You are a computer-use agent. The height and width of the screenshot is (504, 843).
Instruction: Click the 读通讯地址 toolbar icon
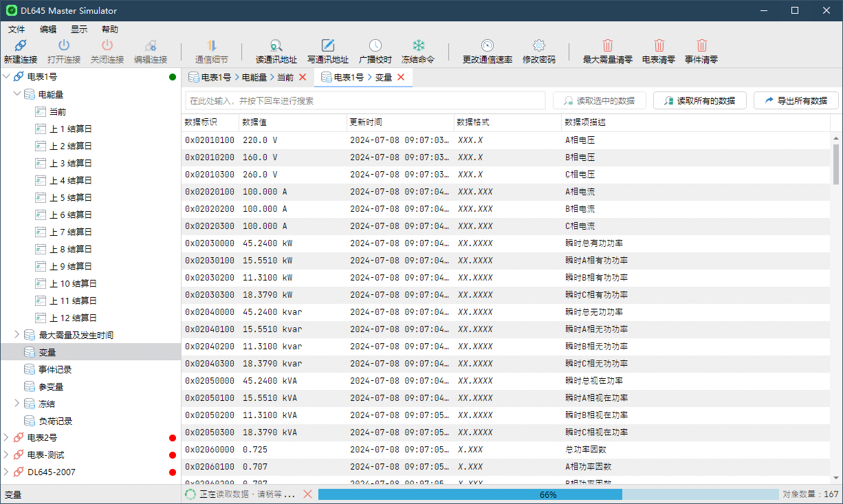click(276, 45)
